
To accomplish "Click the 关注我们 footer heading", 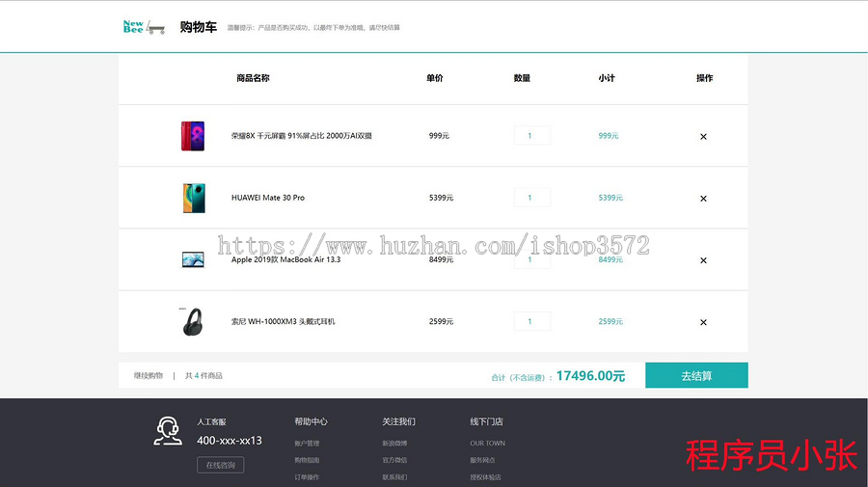I will (x=398, y=421).
